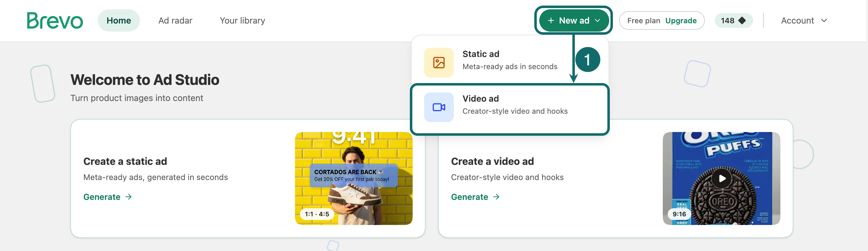The width and height of the screenshot is (868, 251).
Task: Open Your library tab
Action: (x=242, y=20)
